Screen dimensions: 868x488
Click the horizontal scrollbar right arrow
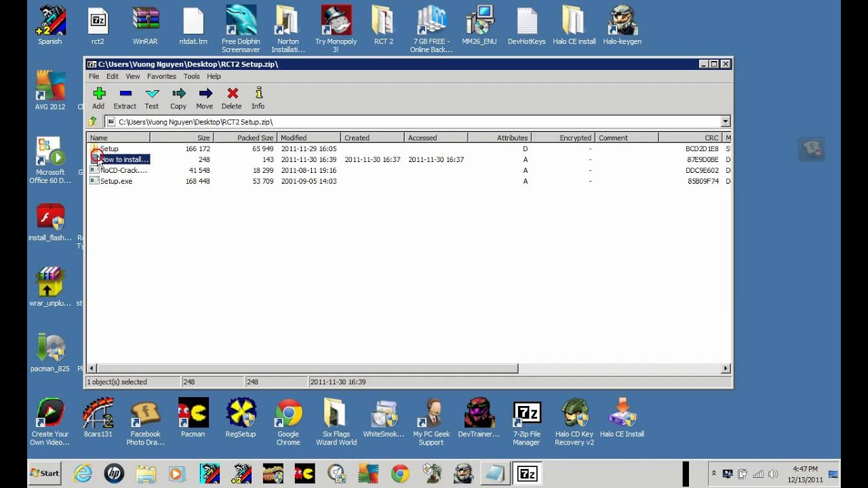coord(726,369)
